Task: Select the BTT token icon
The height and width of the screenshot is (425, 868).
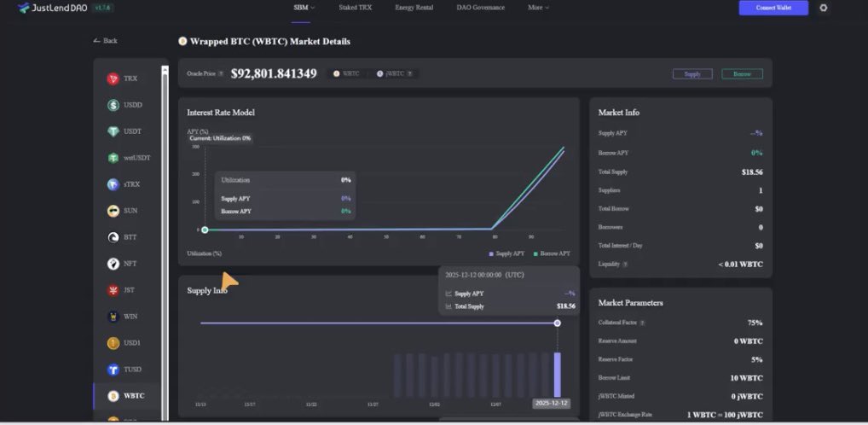Action: coord(113,237)
